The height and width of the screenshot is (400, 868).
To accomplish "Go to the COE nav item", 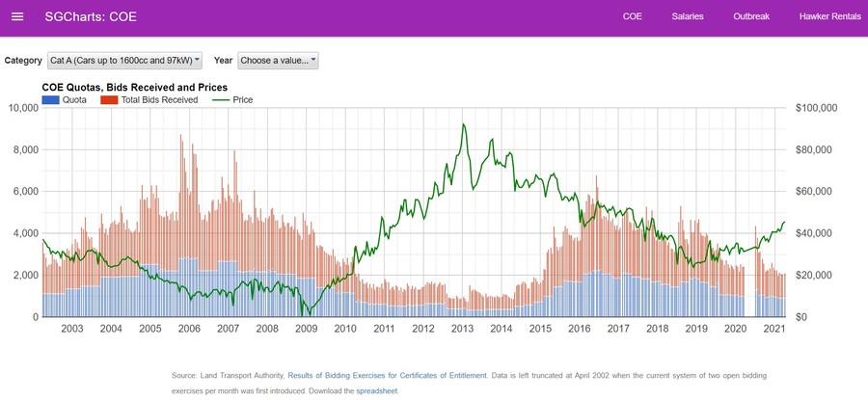I will pyautogui.click(x=633, y=16).
